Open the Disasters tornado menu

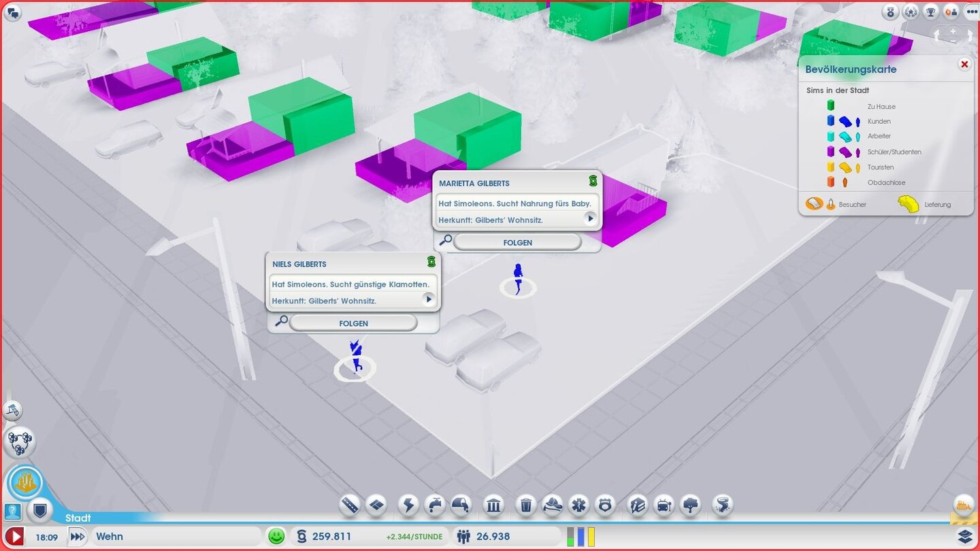[x=722, y=505]
